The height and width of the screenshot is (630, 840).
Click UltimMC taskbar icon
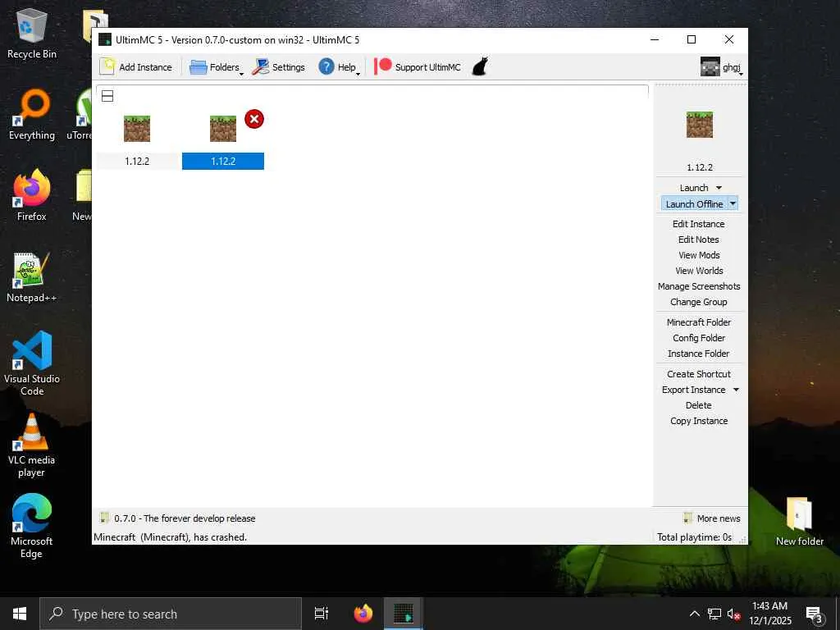pos(404,614)
